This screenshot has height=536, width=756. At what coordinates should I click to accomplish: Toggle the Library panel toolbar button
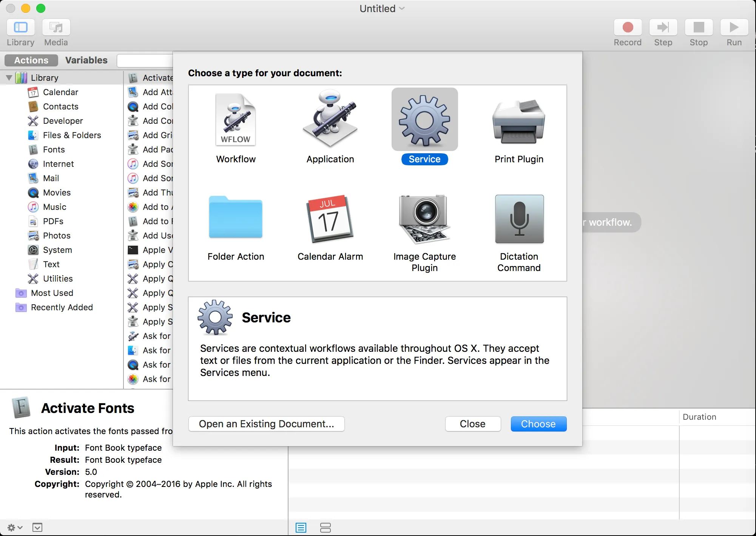tap(21, 28)
